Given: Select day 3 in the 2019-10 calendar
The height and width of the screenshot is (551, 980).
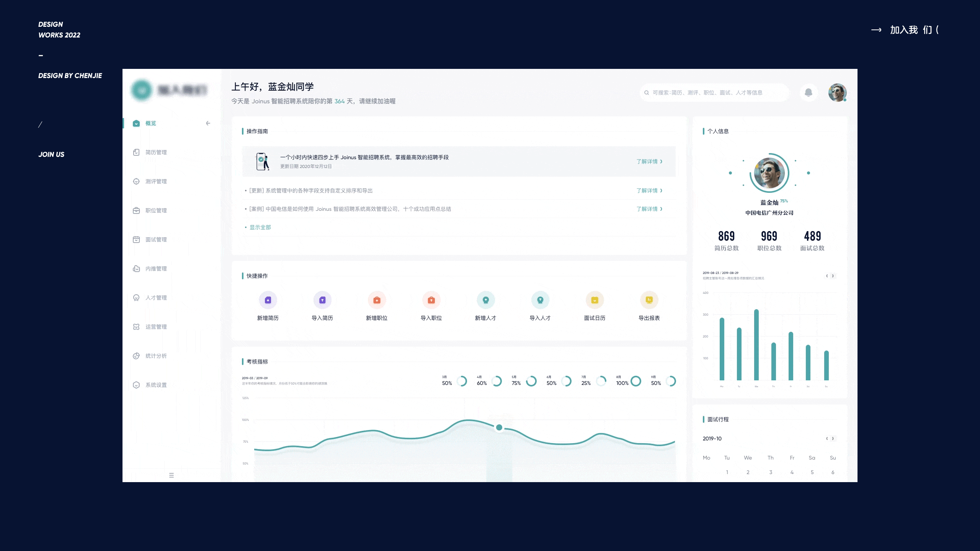Looking at the screenshot, I should click(x=771, y=472).
